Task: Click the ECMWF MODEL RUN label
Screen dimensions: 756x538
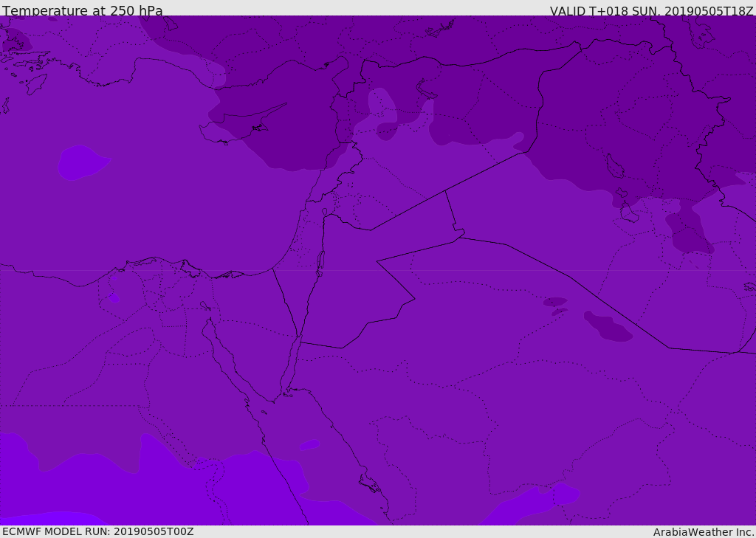Action: [97, 531]
